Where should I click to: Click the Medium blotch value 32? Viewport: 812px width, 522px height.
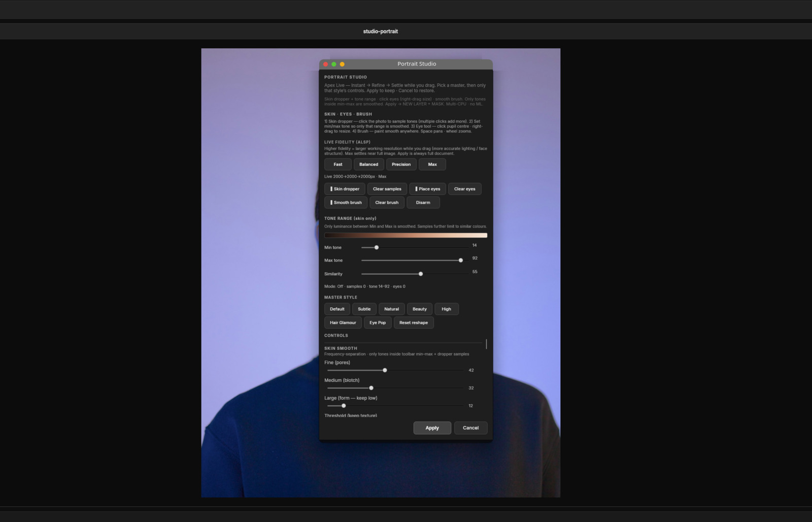(471, 388)
